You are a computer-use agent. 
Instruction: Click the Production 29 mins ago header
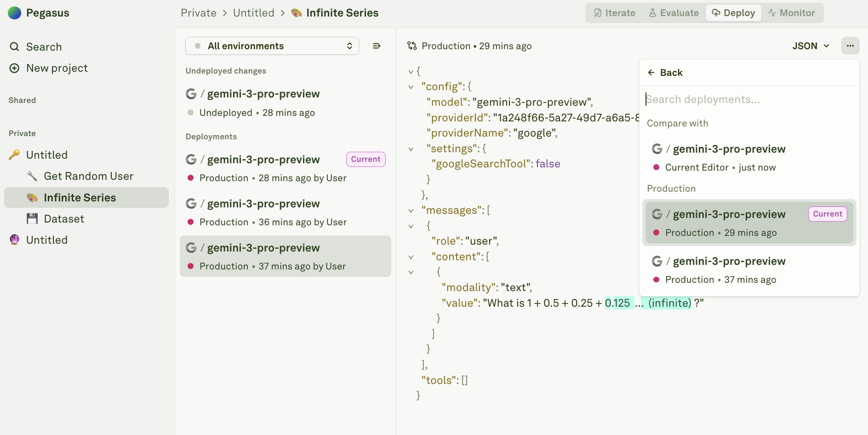click(x=476, y=46)
